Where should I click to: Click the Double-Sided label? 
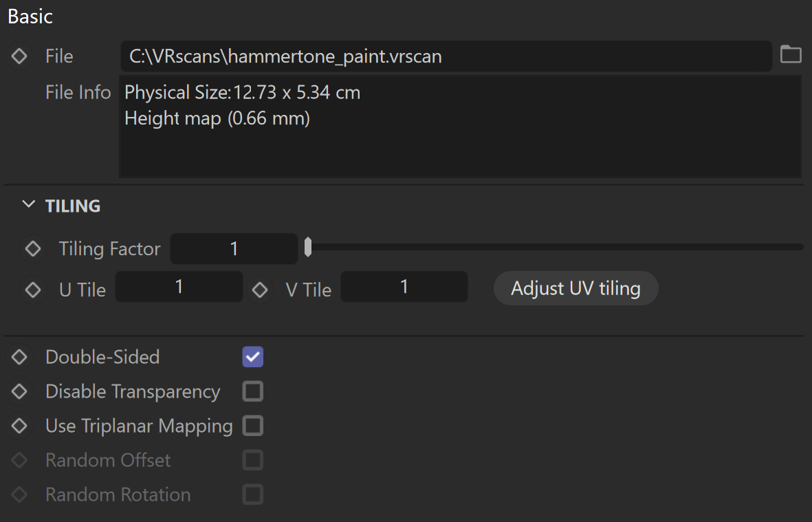click(102, 357)
